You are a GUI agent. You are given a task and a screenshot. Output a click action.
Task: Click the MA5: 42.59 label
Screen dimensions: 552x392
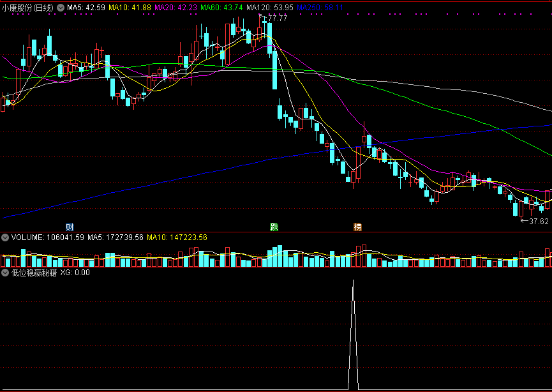pyautogui.click(x=86, y=8)
